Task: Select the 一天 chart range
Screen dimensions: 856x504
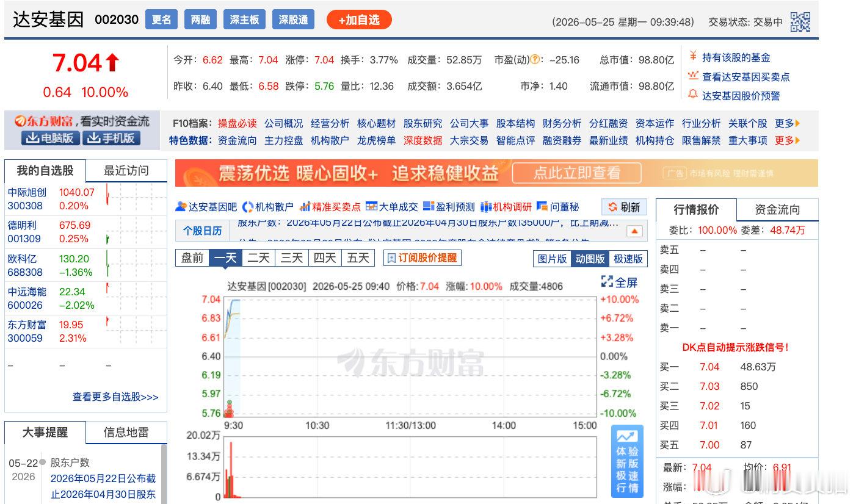Action: point(225,258)
